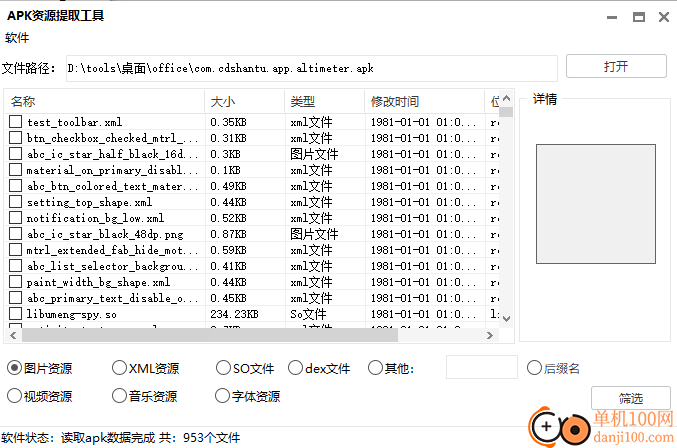Check the box for mtrl_extended_fab_hide_mot
Screen dimensions: 677x448
[16, 249]
